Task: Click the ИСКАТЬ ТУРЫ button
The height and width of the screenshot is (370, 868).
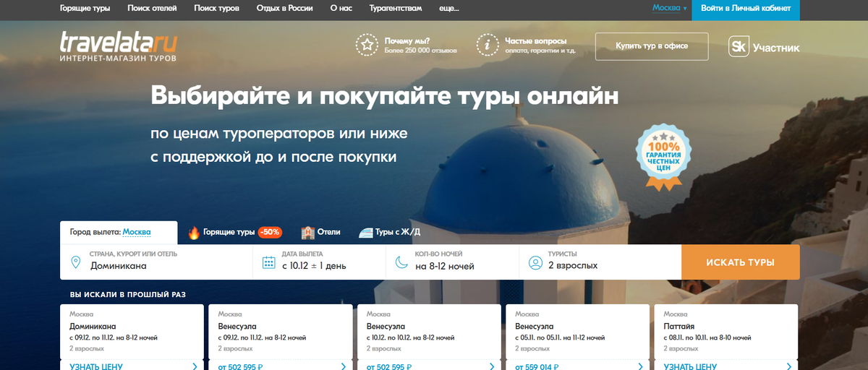Action: click(x=741, y=262)
